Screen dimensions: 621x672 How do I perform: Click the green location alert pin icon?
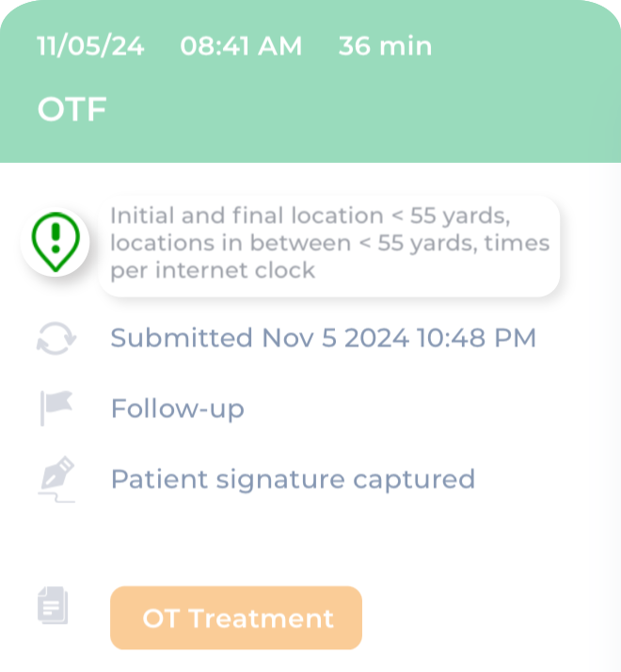click(x=55, y=242)
